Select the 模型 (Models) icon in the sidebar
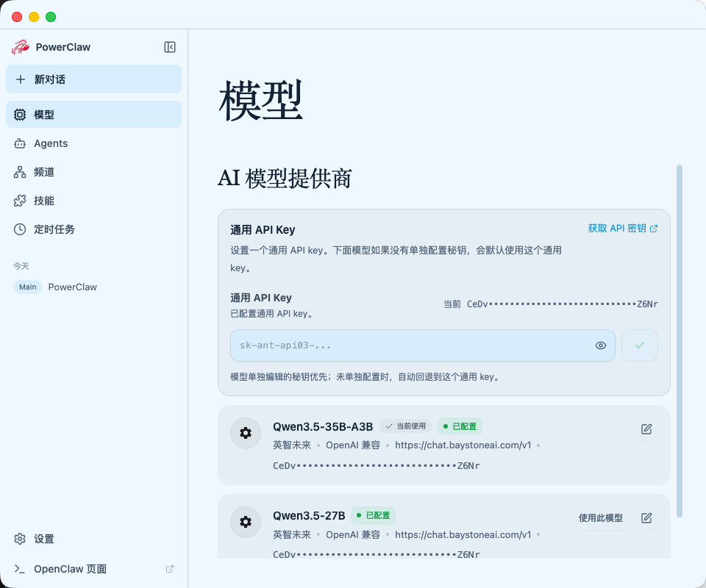This screenshot has width=706, height=588. pos(21,115)
